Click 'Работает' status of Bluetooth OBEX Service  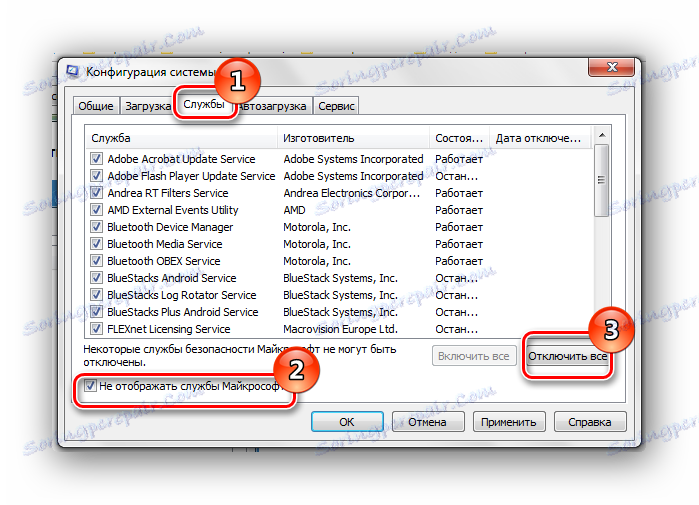coord(459,260)
